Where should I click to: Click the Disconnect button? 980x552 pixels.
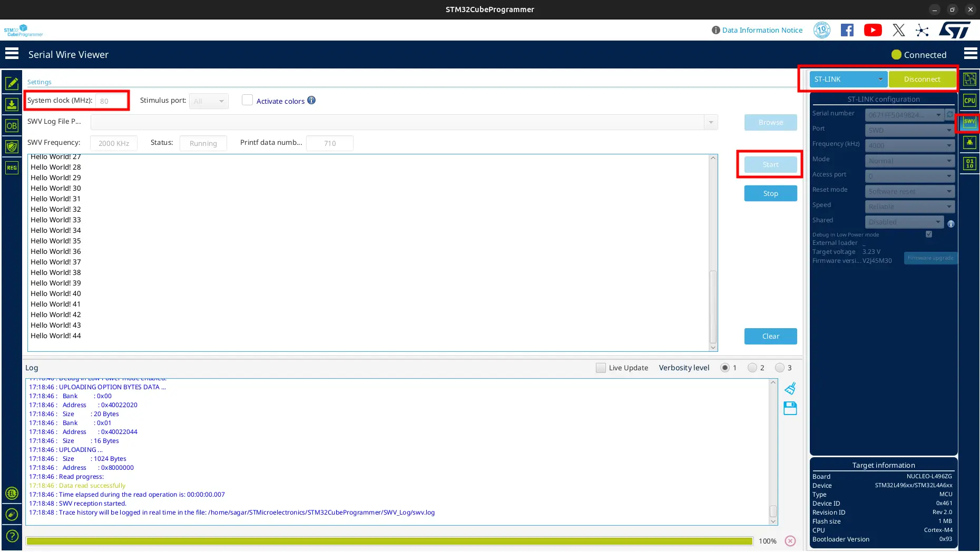pos(922,79)
